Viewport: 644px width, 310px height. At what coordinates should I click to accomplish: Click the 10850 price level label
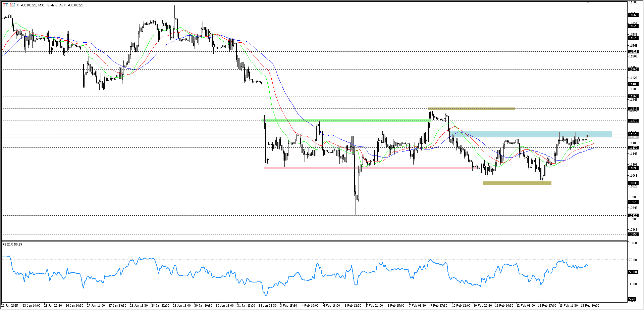(x=633, y=234)
